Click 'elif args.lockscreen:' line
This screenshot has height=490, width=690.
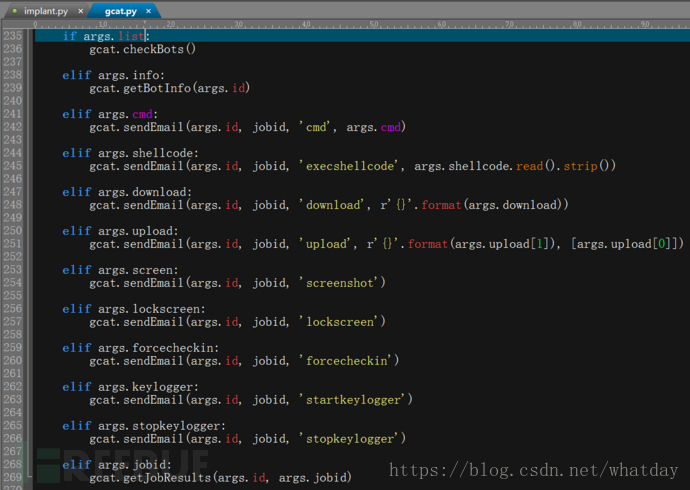pyautogui.click(x=134, y=309)
